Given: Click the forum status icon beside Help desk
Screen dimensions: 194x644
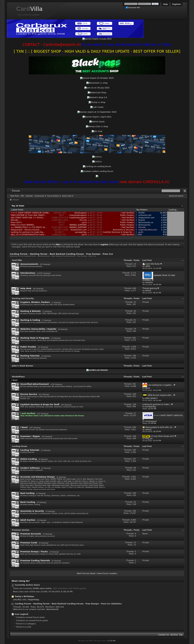Looking at the screenshot, I should (15, 291).
